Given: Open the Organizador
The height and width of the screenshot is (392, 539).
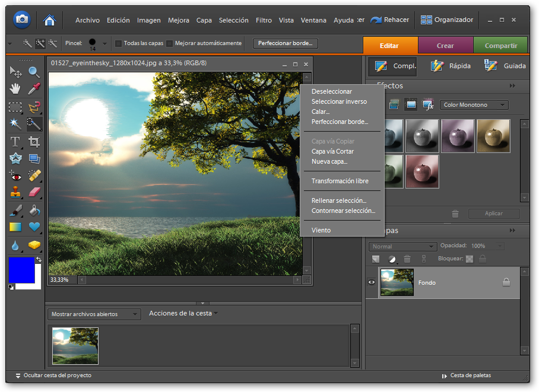Looking at the screenshot, I should (x=447, y=20).
